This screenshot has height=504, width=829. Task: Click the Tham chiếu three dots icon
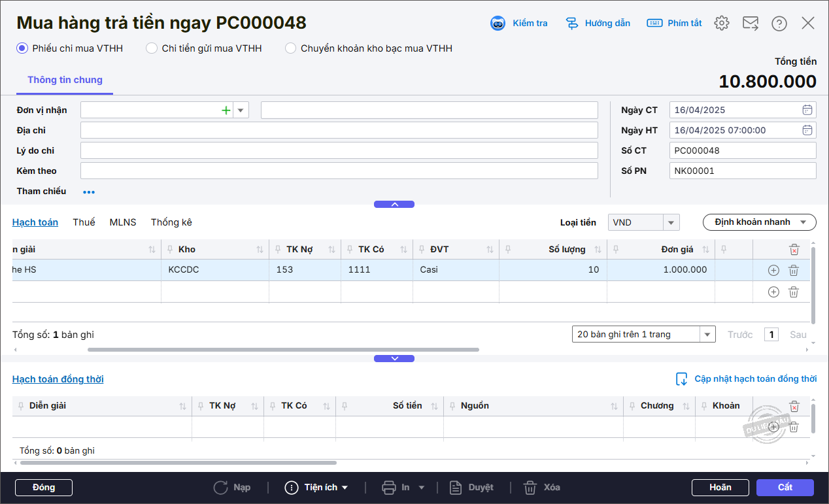(89, 192)
